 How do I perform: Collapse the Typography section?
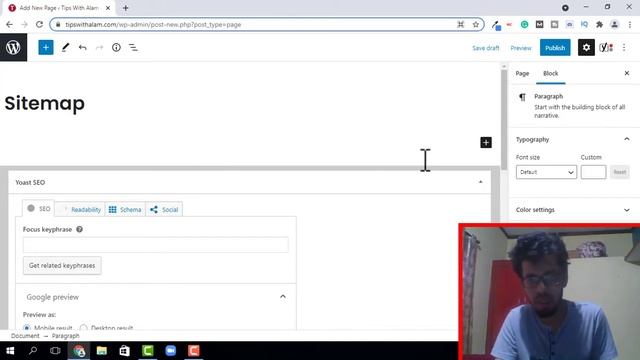pos(627,139)
